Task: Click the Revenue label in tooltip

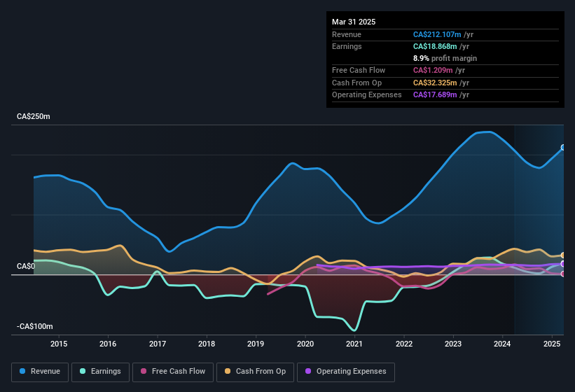Action: [347, 34]
